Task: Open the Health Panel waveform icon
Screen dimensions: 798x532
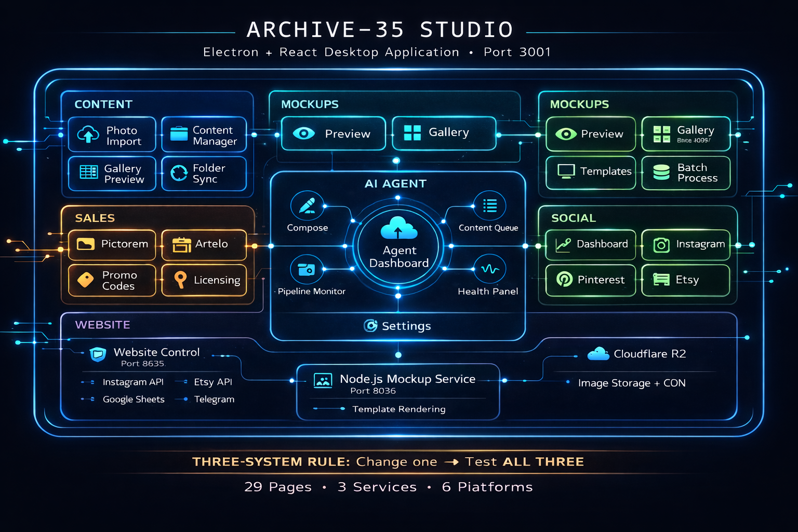Action: click(x=489, y=269)
